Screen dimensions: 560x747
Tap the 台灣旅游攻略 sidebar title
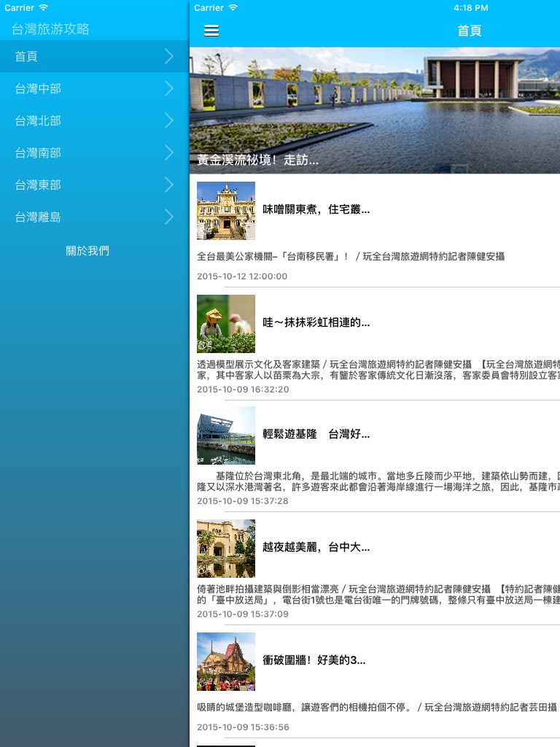pyautogui.click(x=50, y=29)
